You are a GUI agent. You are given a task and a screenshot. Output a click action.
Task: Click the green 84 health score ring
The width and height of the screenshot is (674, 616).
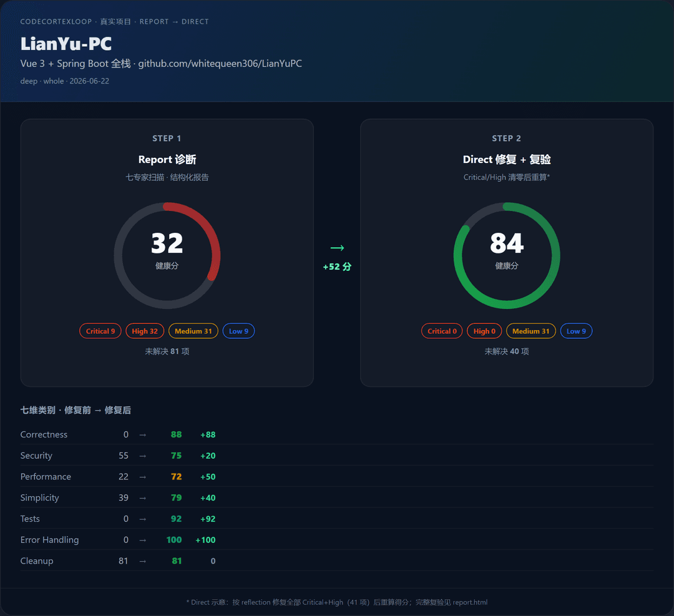point(507,256)
